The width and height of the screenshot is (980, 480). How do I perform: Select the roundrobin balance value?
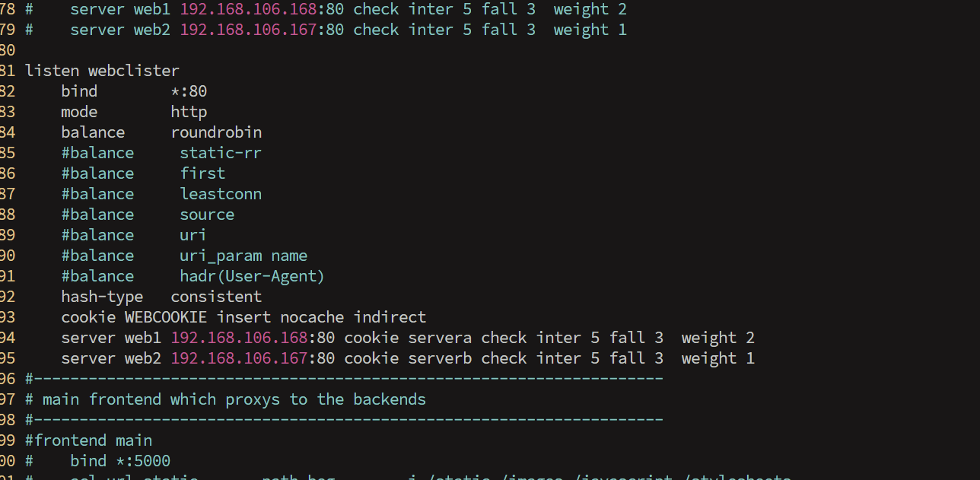pyautogui.click(x=216, y=132)
